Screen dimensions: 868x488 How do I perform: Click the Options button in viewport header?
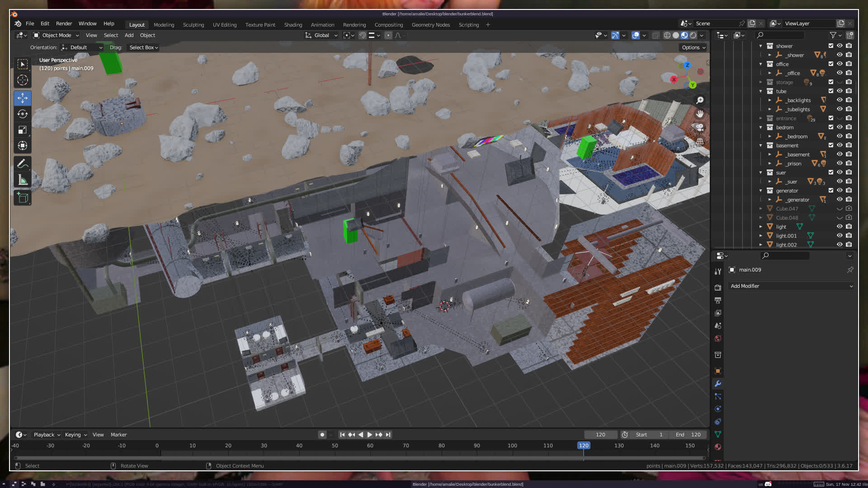coord(693,47)
